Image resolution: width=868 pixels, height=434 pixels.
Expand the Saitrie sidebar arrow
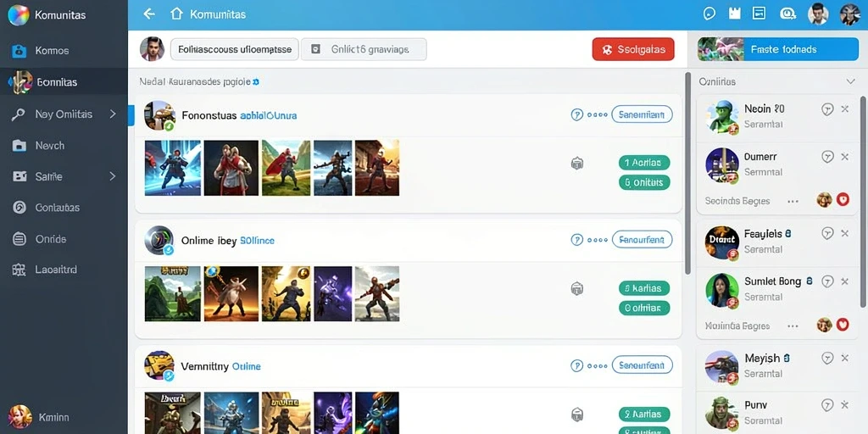point(113,176)
